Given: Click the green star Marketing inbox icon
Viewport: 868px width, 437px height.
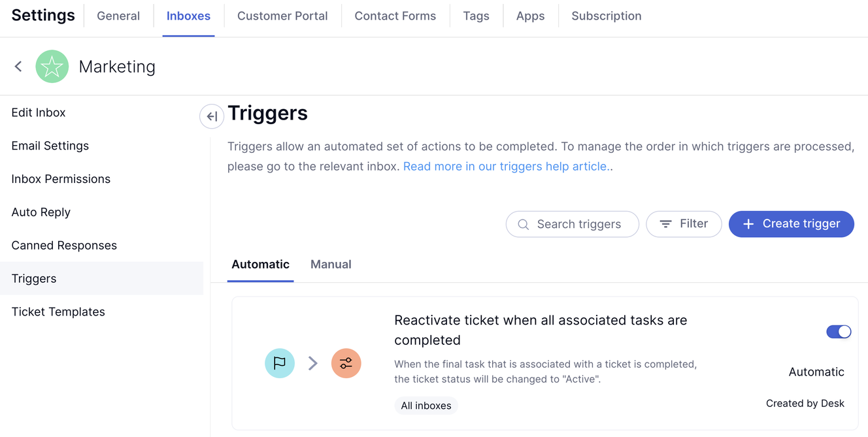Looking at the screenshot, I should click(52, 67).
